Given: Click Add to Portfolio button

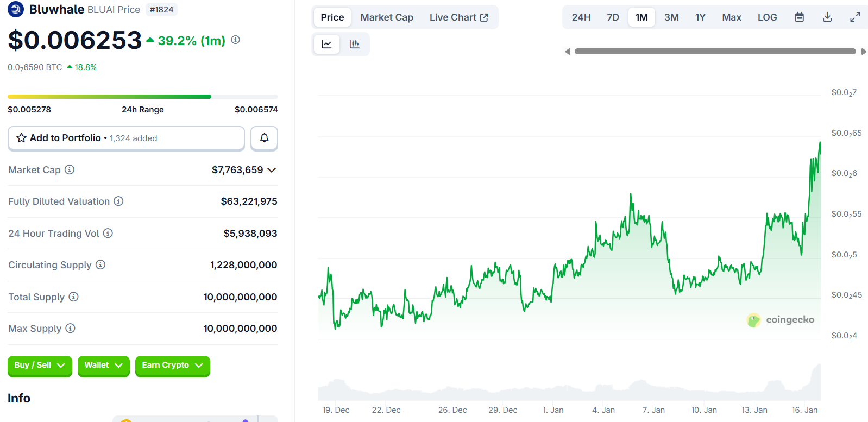Looking at the screenshot, I should point(126,138).
